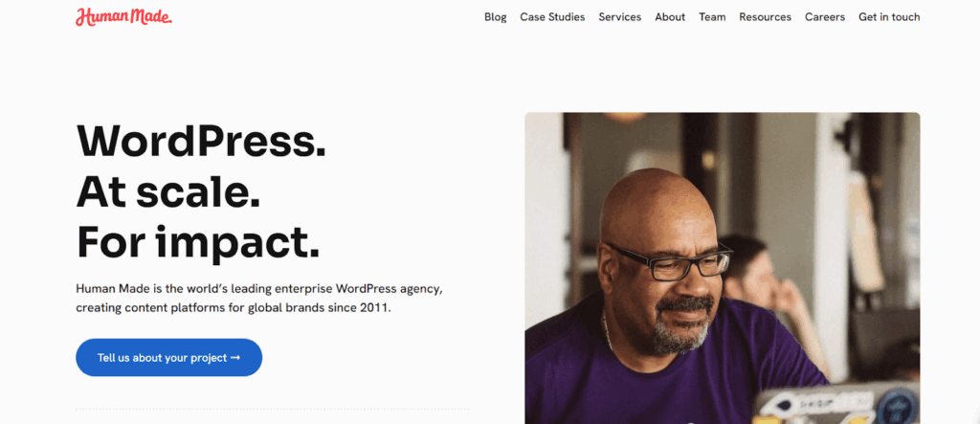
Task: Click the hero photo of the man
Action: pyautogui.click(x=722, y=268)
